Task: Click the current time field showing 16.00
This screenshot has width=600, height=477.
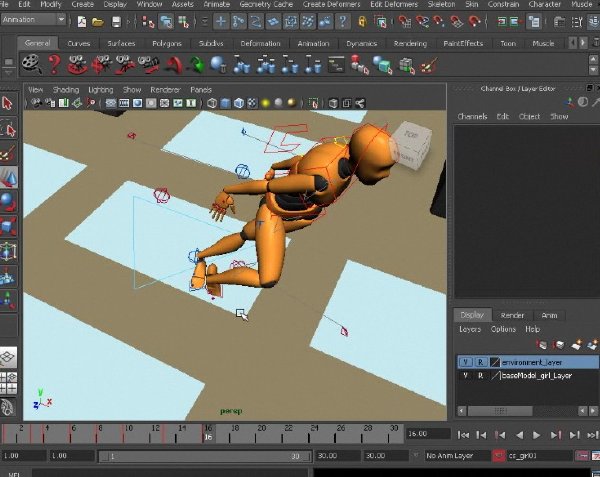Action: pyautogui.click(x=428, y=434)
